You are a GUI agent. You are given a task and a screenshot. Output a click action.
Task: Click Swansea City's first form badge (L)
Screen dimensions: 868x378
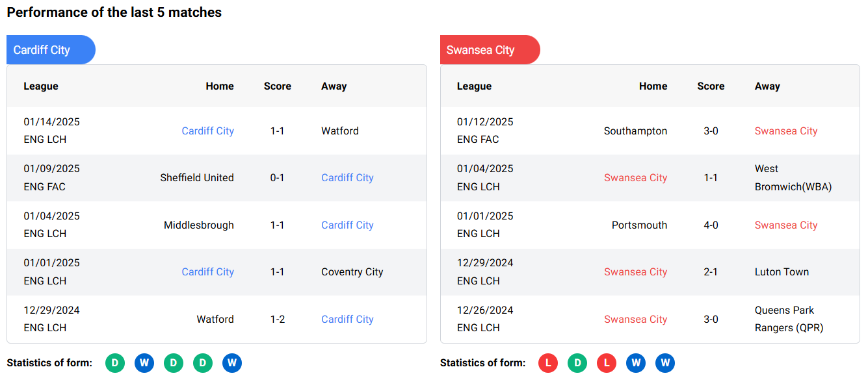548,363
